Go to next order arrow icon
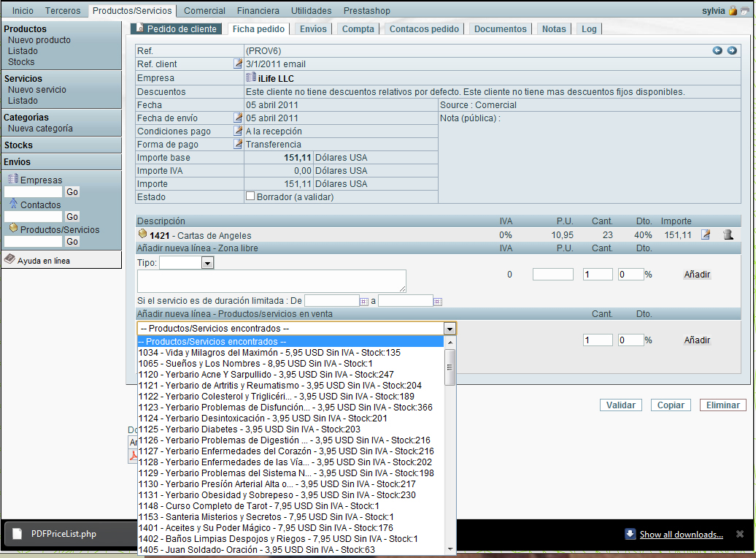Screen dimensions: 756x558 [732, 50]
